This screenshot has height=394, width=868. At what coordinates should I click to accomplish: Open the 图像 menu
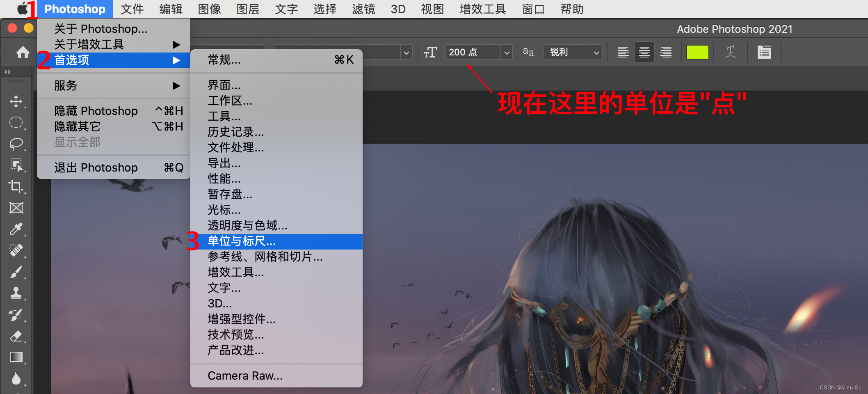point(210,9)
